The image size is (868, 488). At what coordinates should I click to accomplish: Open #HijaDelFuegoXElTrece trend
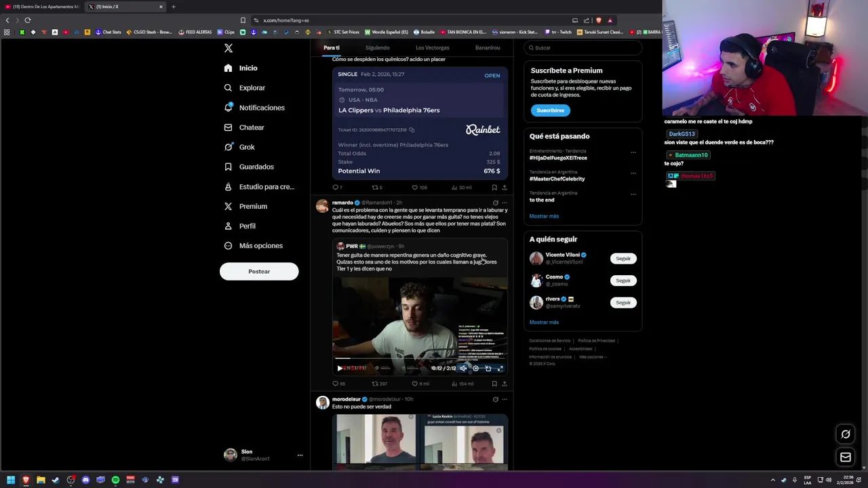pyautogui.click(x=558, y=158)
